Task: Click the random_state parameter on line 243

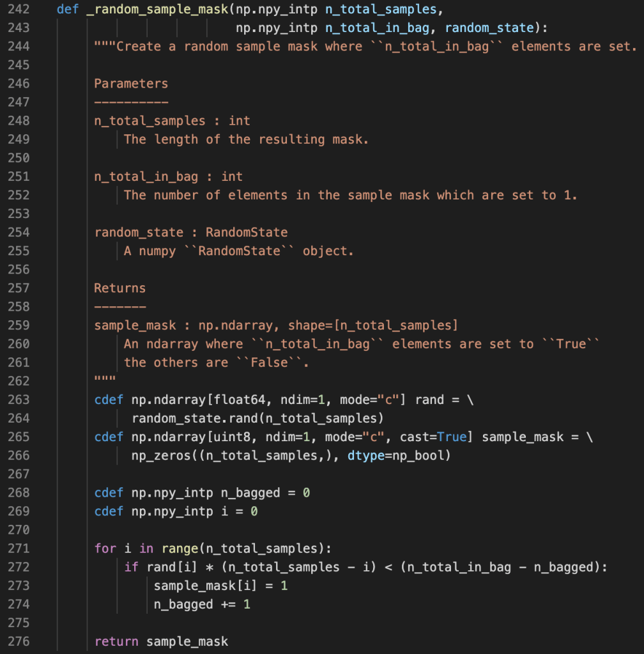Action: 489,27
